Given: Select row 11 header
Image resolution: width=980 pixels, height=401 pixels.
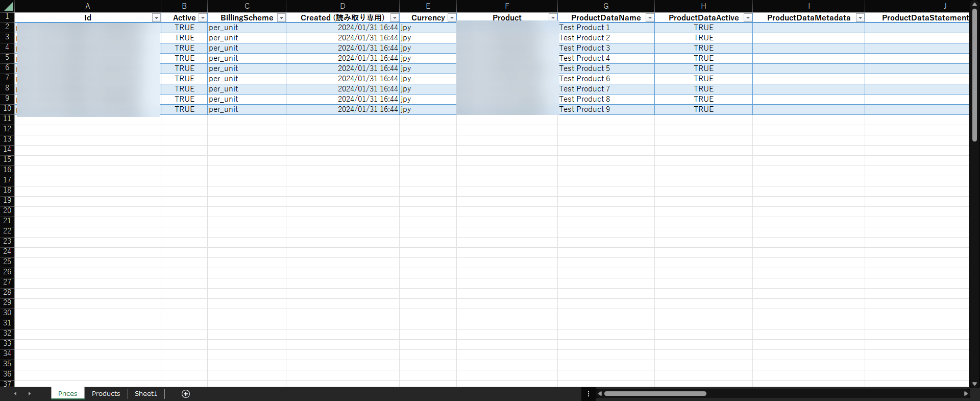Looking at the screenshot, I should 7,119.
